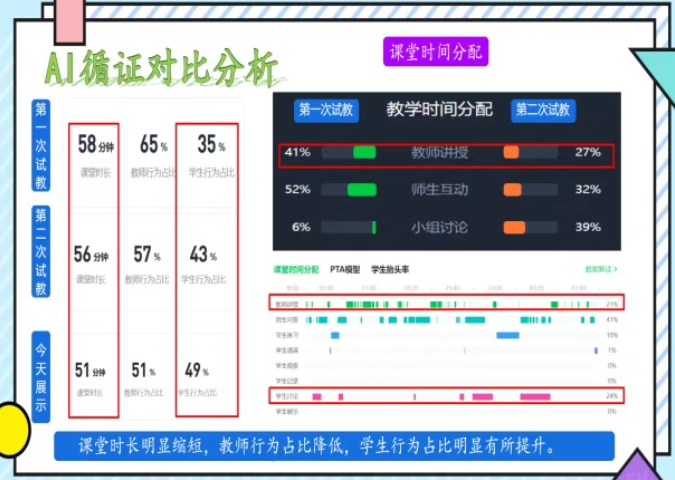Switch to the PTA模型 tab
The height and width of the screenshot is (480, 675).
345,270
